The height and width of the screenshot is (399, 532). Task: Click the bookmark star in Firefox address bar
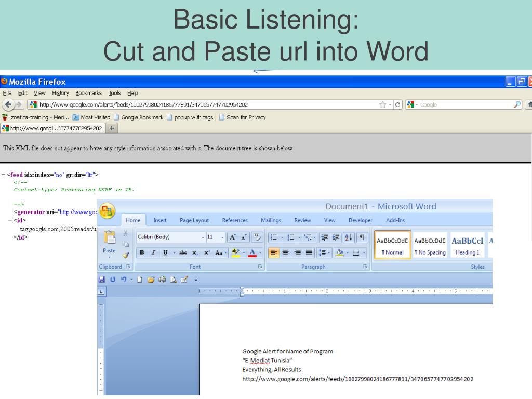(x=383, y=104)
